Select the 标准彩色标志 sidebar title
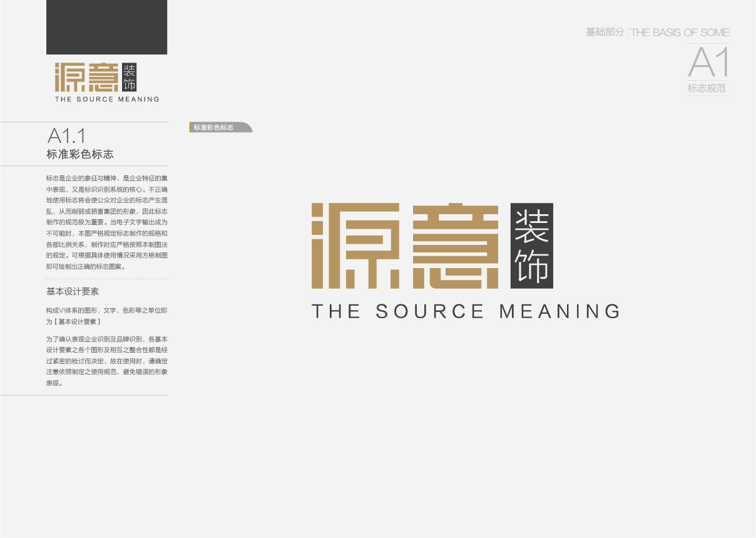The image size is (756, 538). click(x=80, y=154)
